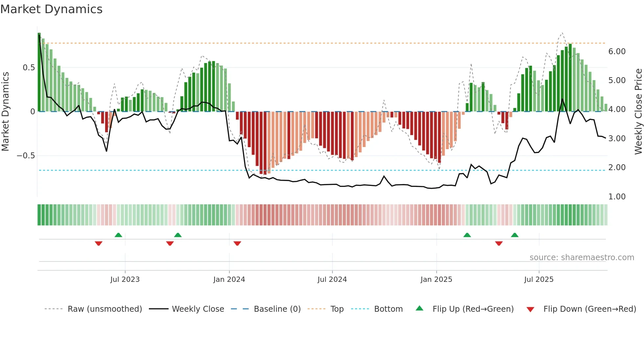This screenshot has width=644, height=362.
Task: Click the green Flip Up legend triangle icon
Action: 420,308
